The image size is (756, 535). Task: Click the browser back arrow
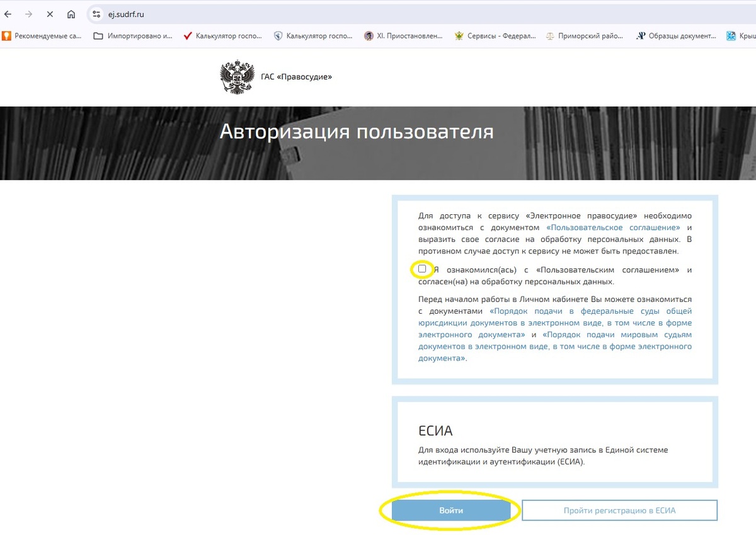8,13
